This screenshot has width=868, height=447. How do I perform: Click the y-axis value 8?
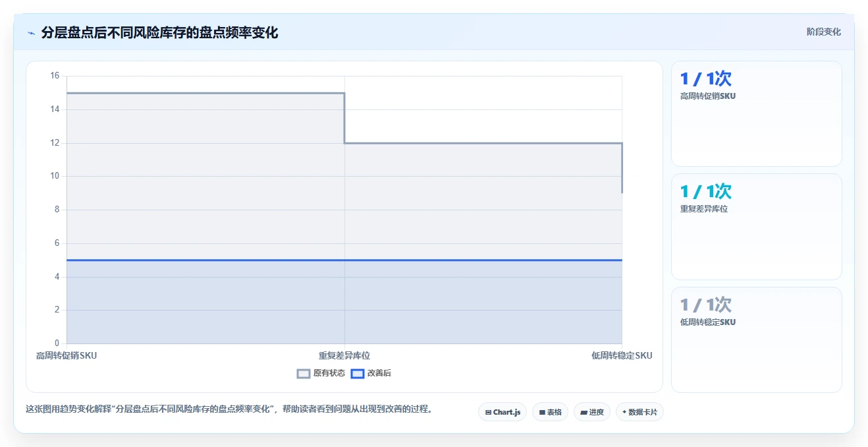point(57,210)
